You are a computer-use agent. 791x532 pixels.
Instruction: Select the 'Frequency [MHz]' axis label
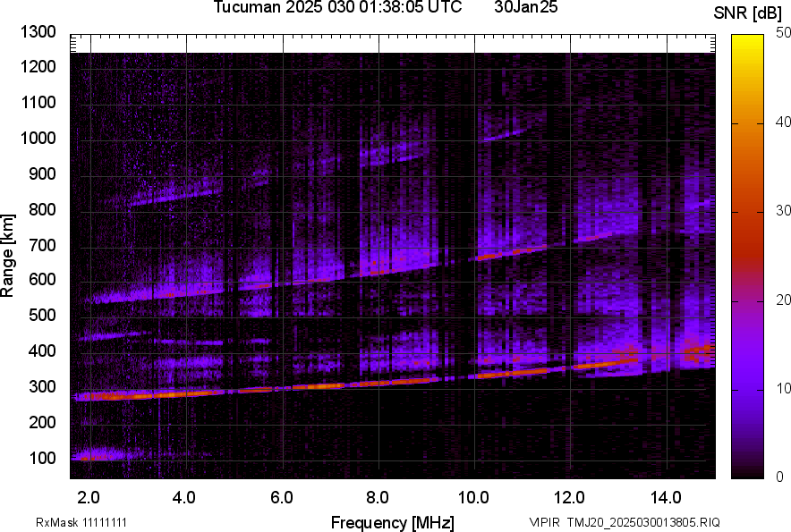(x=392, y=522)
